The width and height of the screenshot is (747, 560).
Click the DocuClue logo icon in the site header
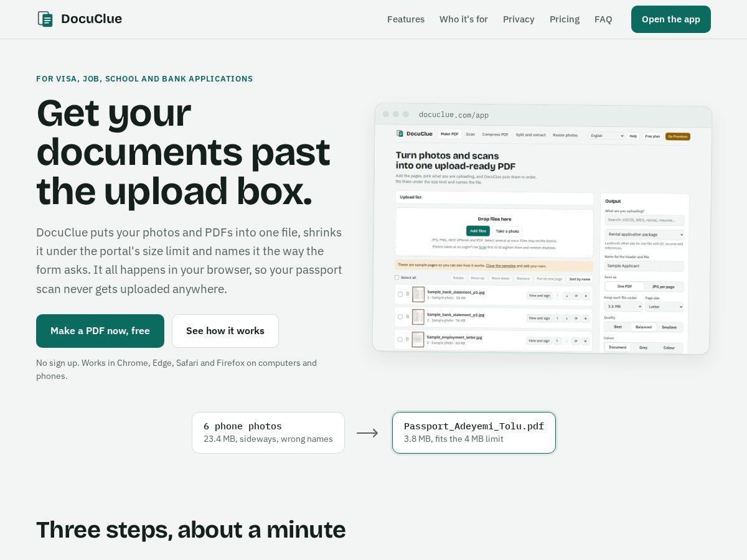click(x=45, y=19)
